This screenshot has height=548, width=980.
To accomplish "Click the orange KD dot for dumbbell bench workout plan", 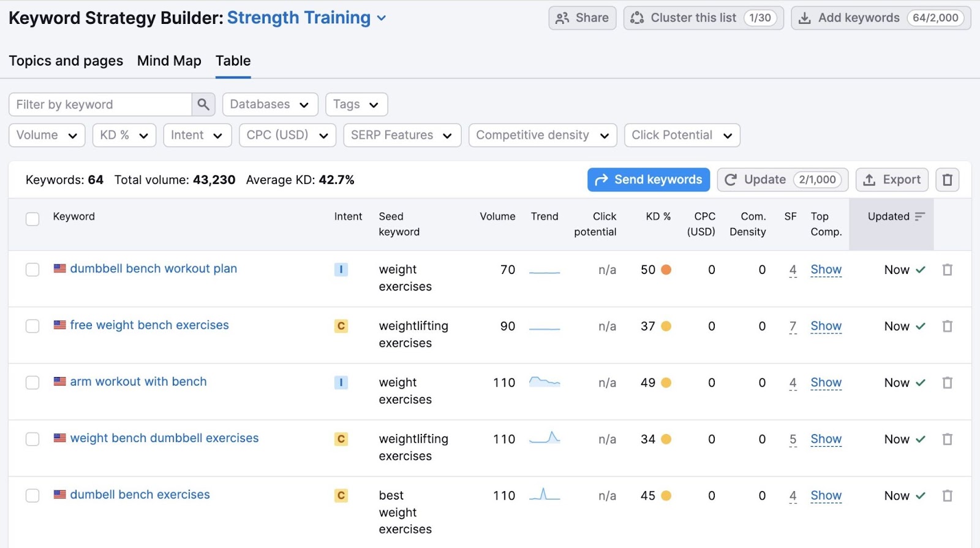I will 666,270.
